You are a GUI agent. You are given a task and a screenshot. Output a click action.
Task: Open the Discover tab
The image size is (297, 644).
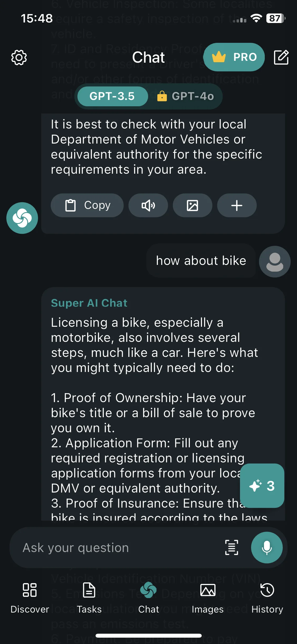[30, 598]
